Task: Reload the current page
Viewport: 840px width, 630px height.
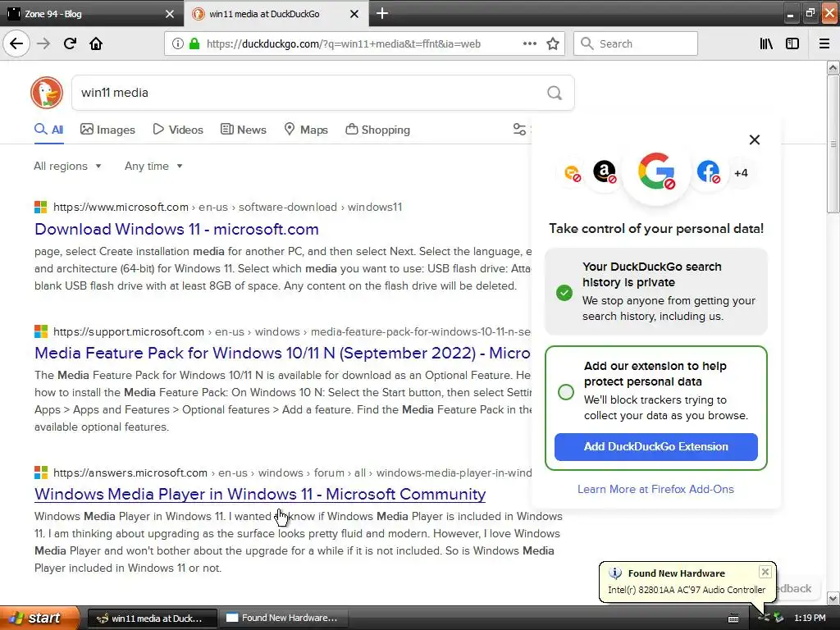Action: (x=70, y=43)
